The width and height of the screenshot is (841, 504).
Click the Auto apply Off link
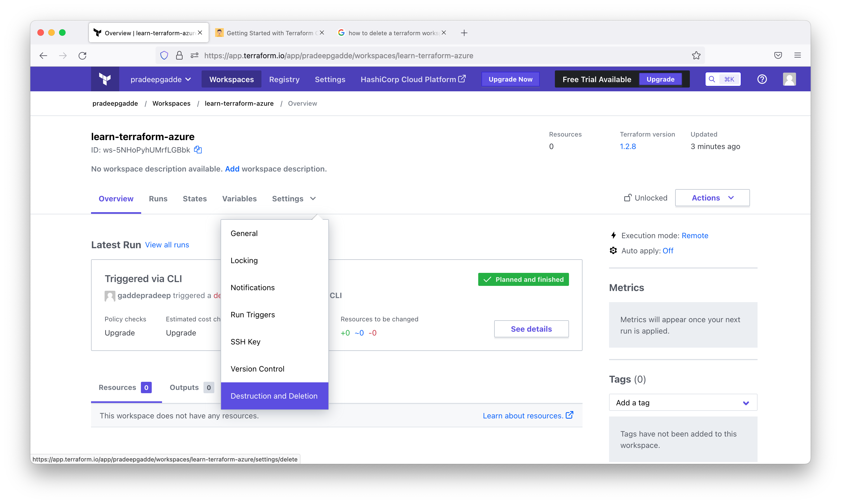pyautogui.click(x=668, y=251)
